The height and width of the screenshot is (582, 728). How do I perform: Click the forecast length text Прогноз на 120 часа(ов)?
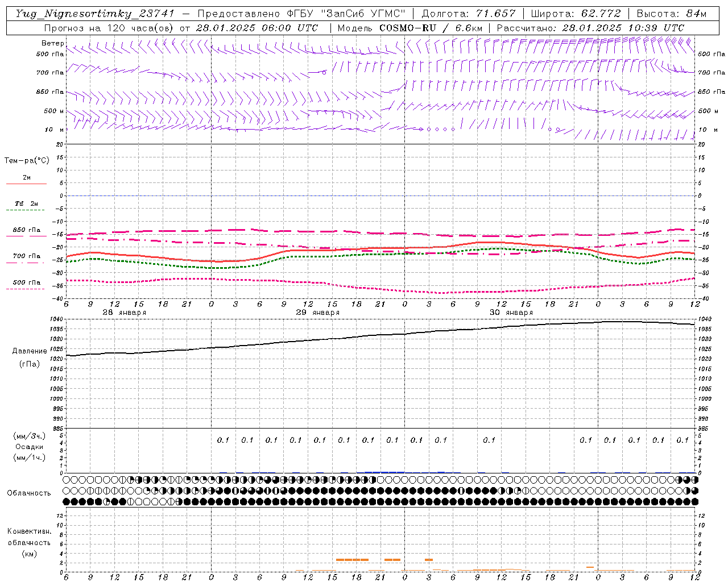coord(110,28)
